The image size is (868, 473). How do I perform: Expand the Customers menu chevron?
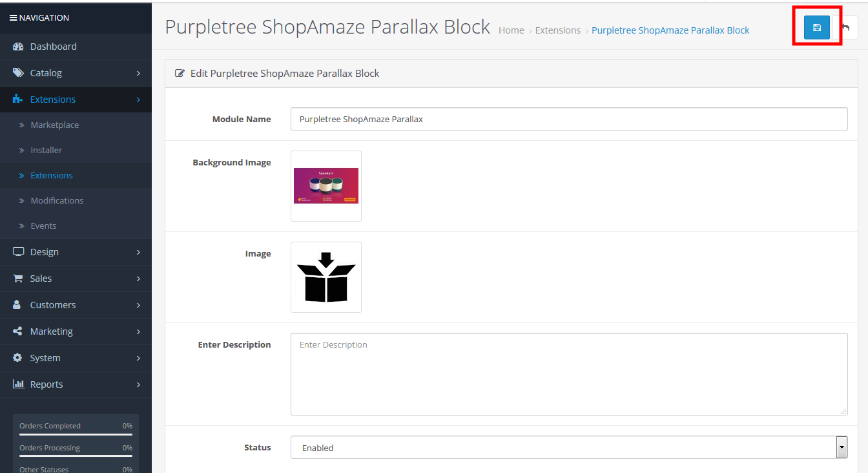click(138, 305)
